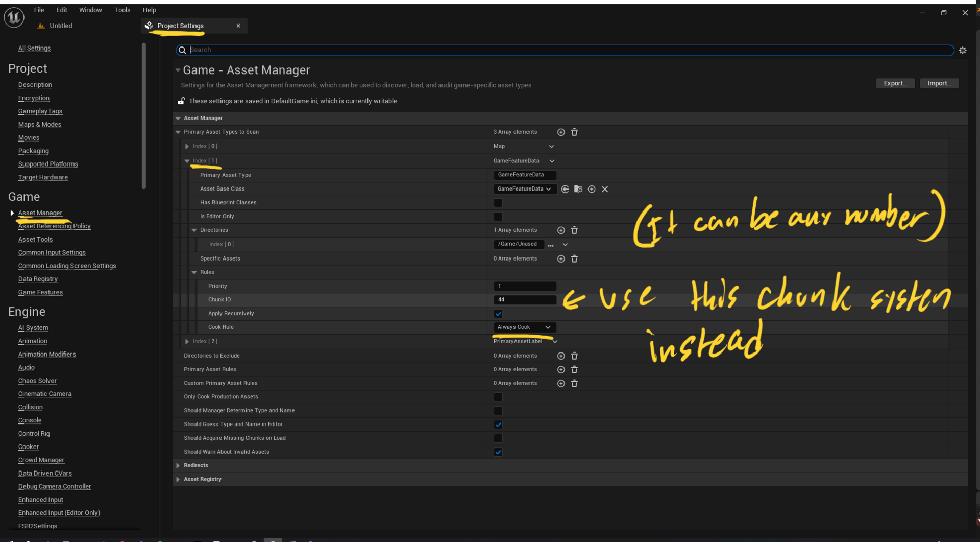Click the Priority value field
980x542 pixels.
click(525, 286)
